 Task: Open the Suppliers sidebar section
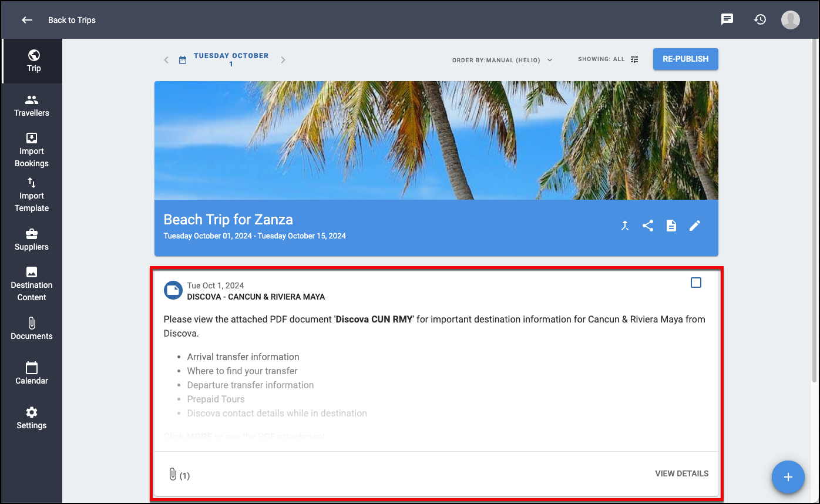[32, 240]
